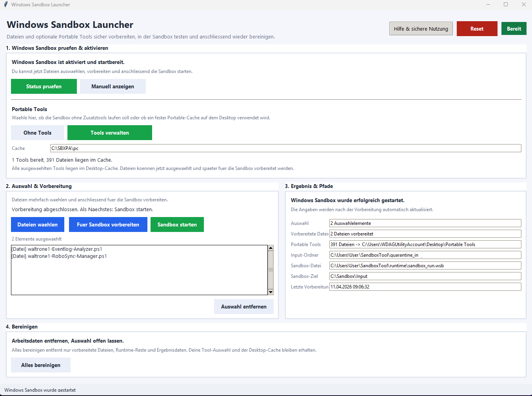Select waltrone1-Eventlog-Analyzer.ps1 in list
The height and width of the screenshot is (396, 532).
[x=57, y=249]
